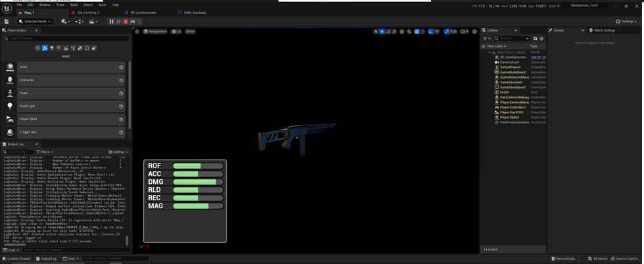Select the Point Light entry
The width and height of the screenshot is (644, 264).
[64, 106]
